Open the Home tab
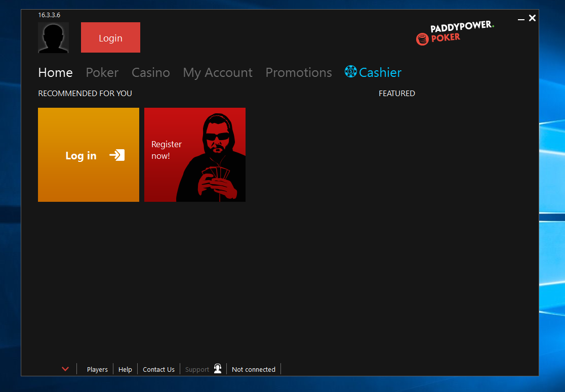Viewport: 565px width, 392px height. (x=56, y=72)
